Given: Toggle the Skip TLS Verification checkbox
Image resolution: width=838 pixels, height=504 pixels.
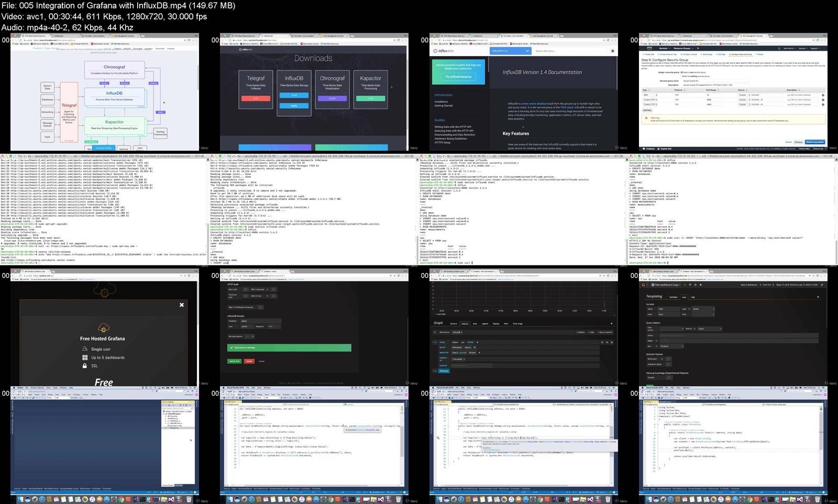Looking at the screenshot, I should pos(260,307).
